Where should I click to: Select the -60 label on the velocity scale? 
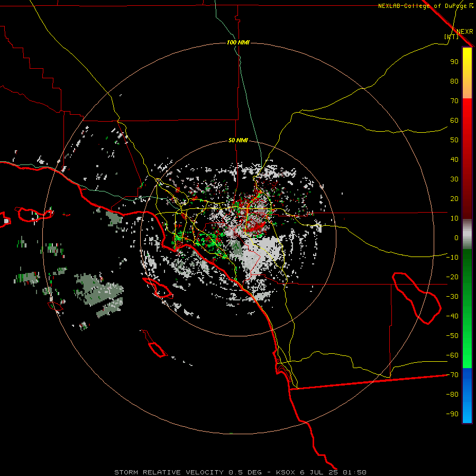click(452, 355)
